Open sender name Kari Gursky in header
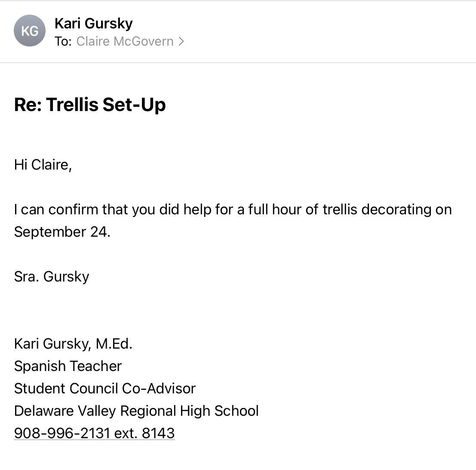 (x=93, y=23)
